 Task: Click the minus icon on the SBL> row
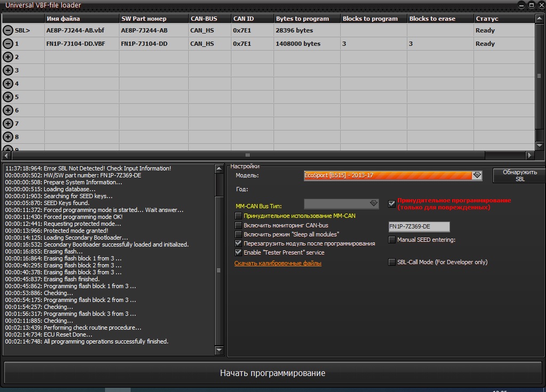click(x=8, y=30)
